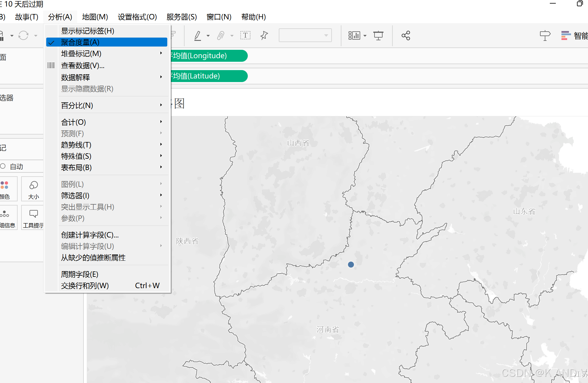Toggle 从缺少的值推断属性 option
This screenshot has width=588, height=383.
[x=93, y=258]
